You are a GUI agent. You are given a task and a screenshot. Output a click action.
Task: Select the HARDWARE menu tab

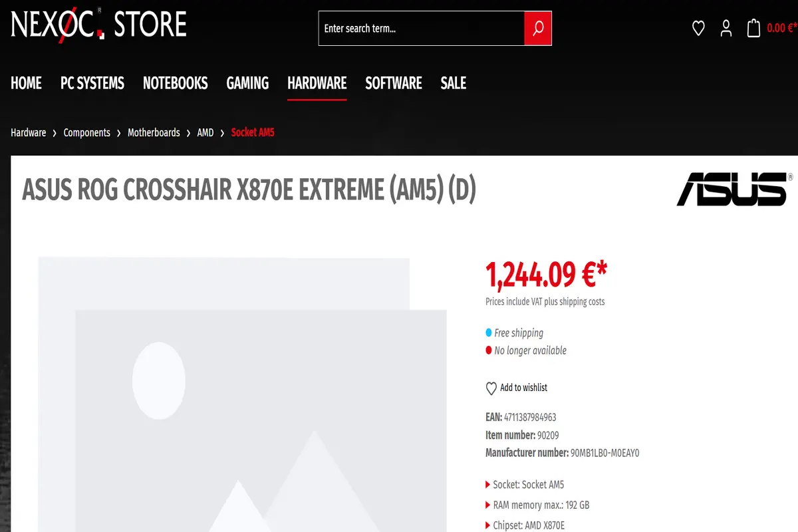click(x=317, y=83)
